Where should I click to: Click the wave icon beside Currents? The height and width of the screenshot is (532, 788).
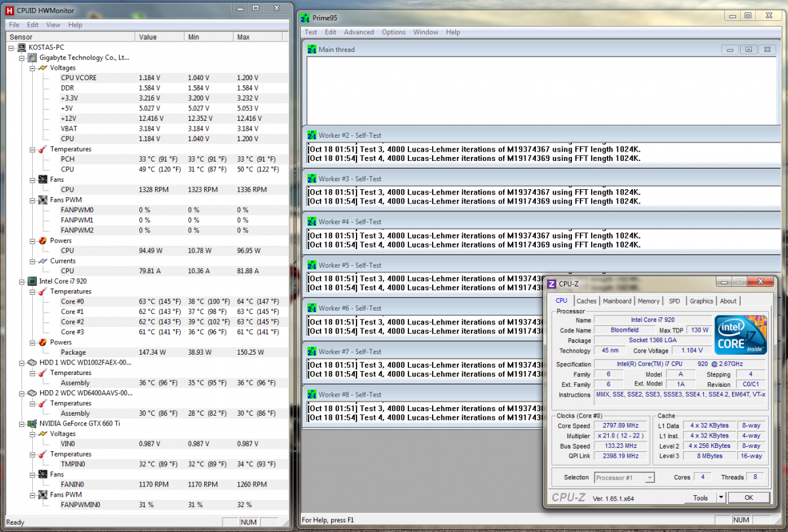point(43,261)
